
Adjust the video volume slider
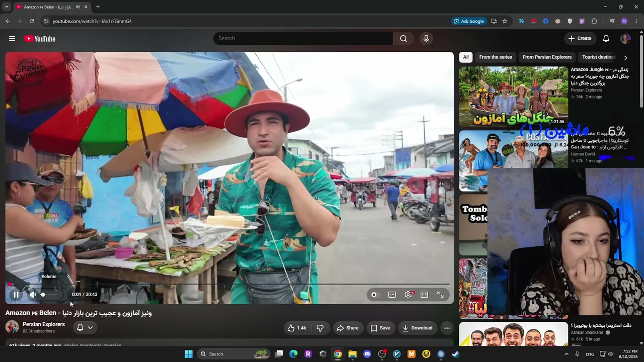(x=50, y=295)
